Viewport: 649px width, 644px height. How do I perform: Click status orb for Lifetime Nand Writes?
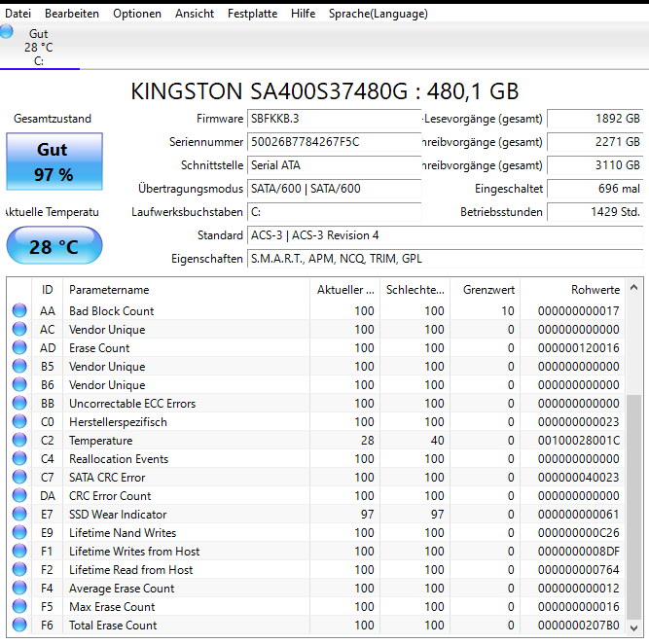point(19,532)
